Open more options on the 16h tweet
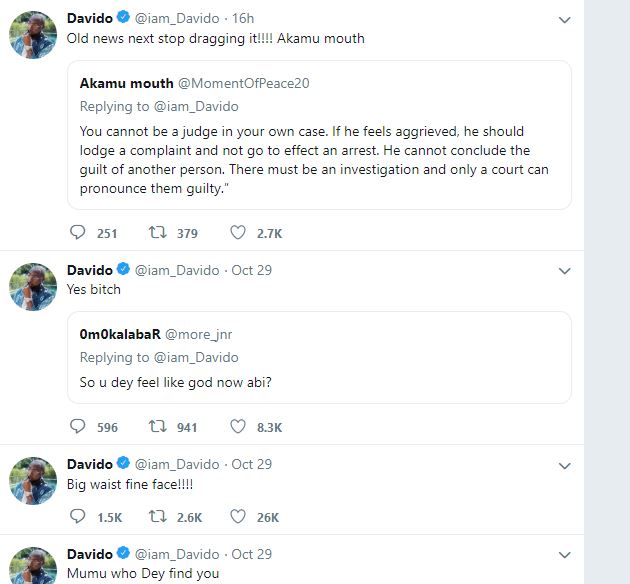Viewport: 630px width, 584px height. click(564, 19)
